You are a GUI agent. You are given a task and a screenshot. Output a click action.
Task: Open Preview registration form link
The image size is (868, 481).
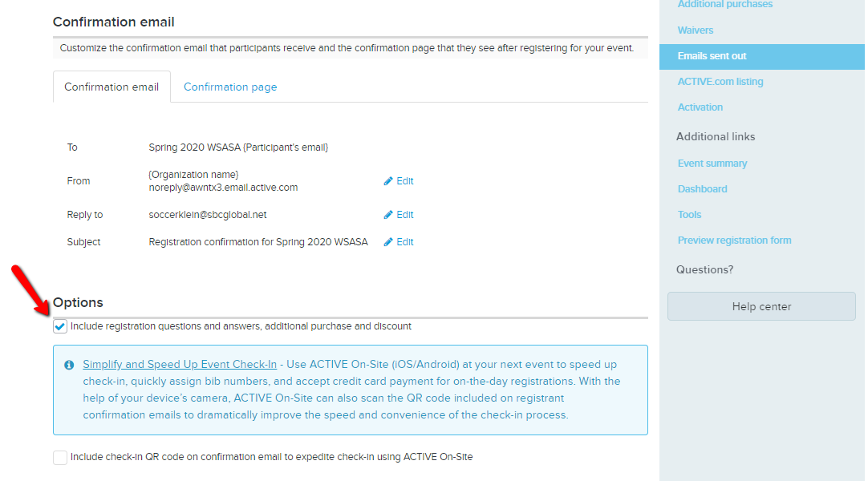(735, 240)
